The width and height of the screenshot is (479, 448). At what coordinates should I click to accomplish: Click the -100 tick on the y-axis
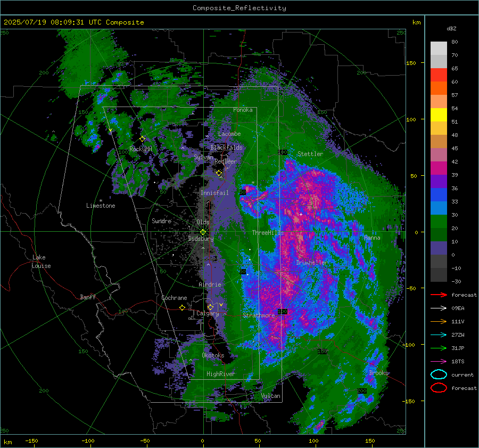pos(409,345)
